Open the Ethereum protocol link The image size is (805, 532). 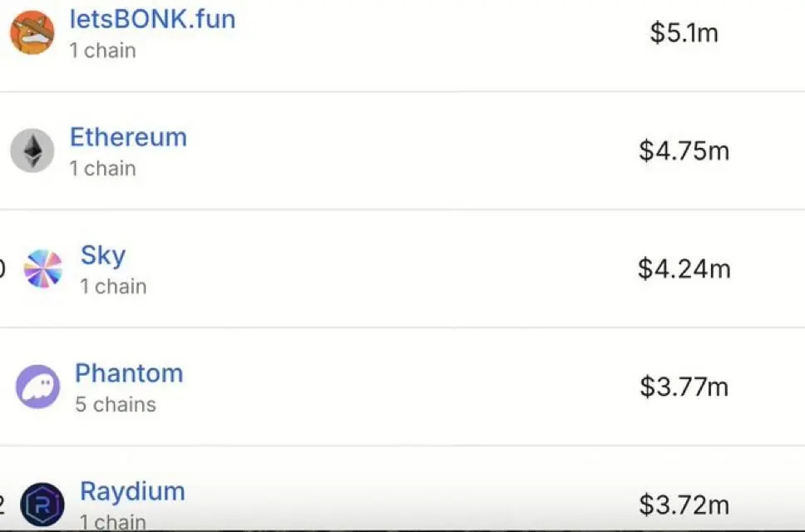(x=128, y=137)
